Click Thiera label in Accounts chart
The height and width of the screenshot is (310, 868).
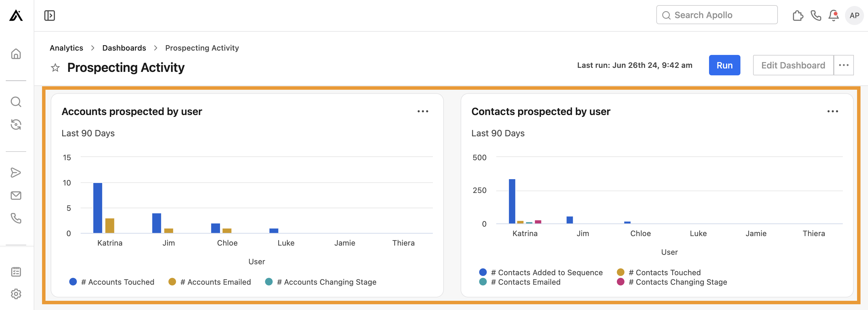(x=403, y=243)
